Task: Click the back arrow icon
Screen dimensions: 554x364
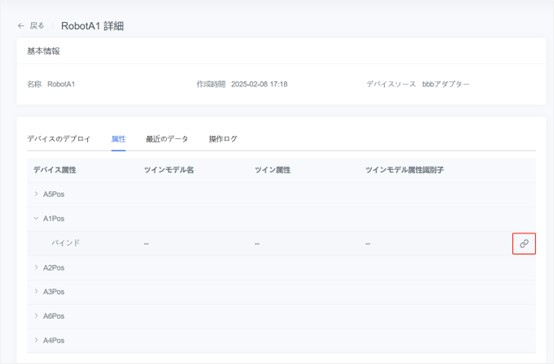Action: [x=21, y=26]
